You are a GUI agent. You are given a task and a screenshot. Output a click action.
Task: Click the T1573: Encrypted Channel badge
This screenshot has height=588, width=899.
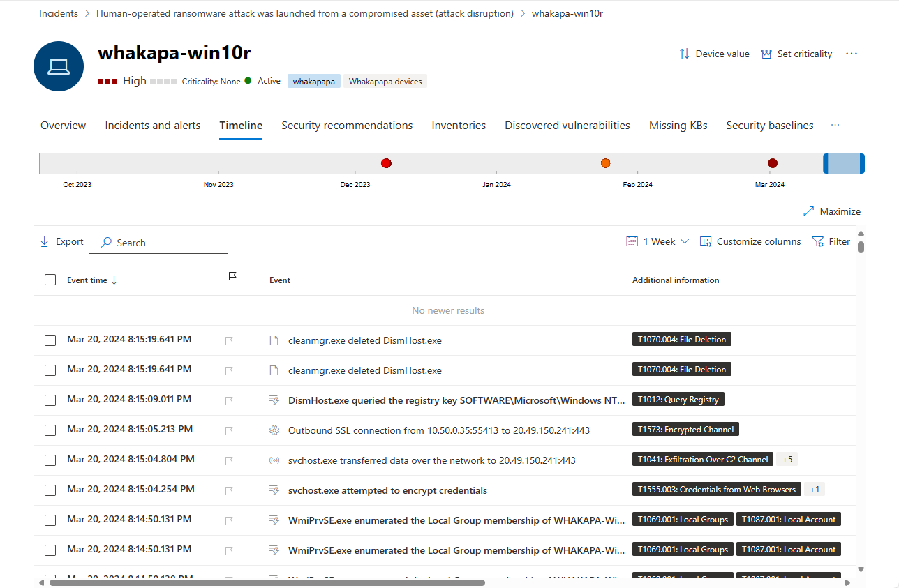[x=685, y=429]
